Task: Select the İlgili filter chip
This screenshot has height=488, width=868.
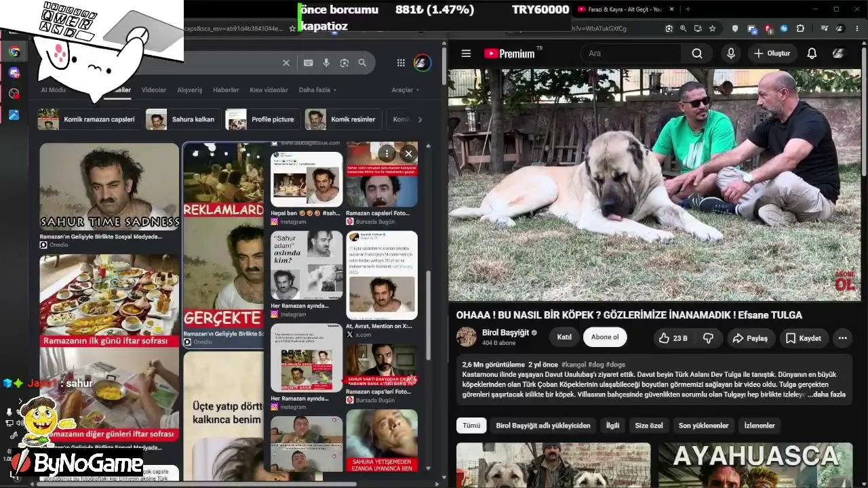Action: coord(613,426)
